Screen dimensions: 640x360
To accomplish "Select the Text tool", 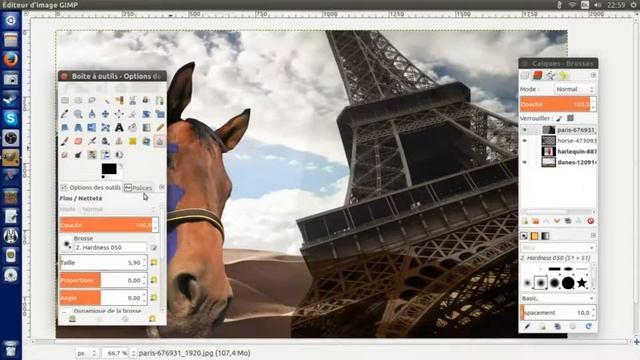I will (119, 127).
